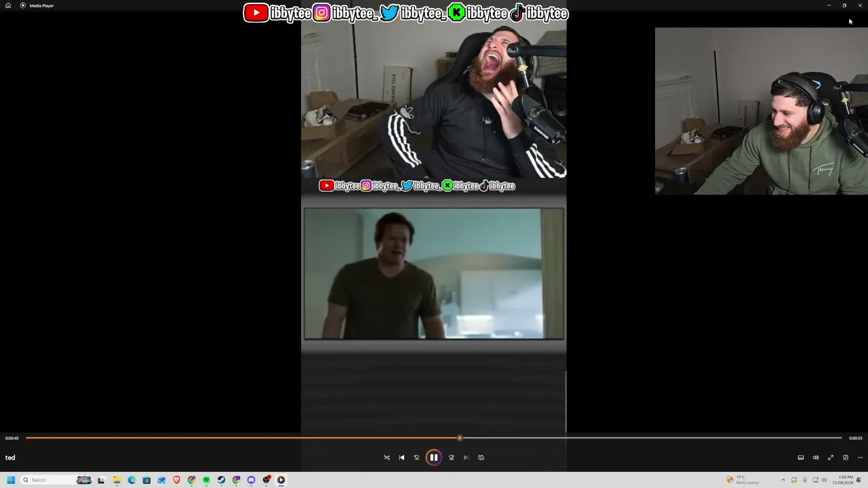Open the system tray speaker volume icon
868x488 pixels.
pos(824,480)
